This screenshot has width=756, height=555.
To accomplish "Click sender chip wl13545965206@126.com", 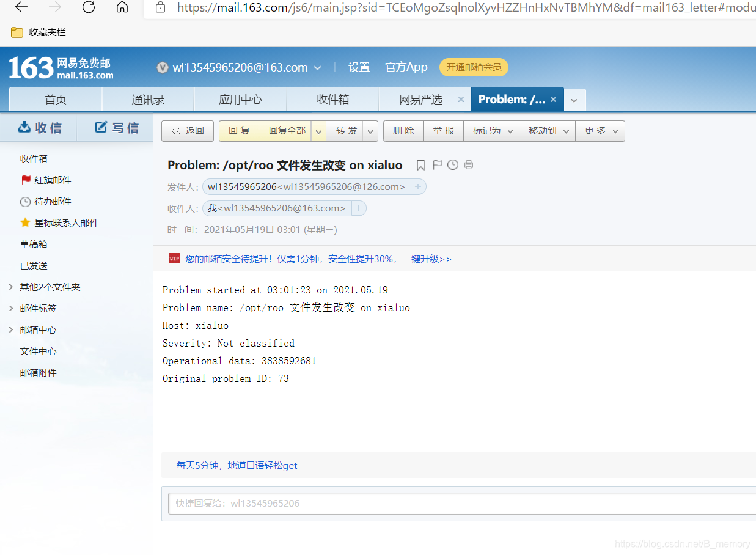I will [306, 187].
